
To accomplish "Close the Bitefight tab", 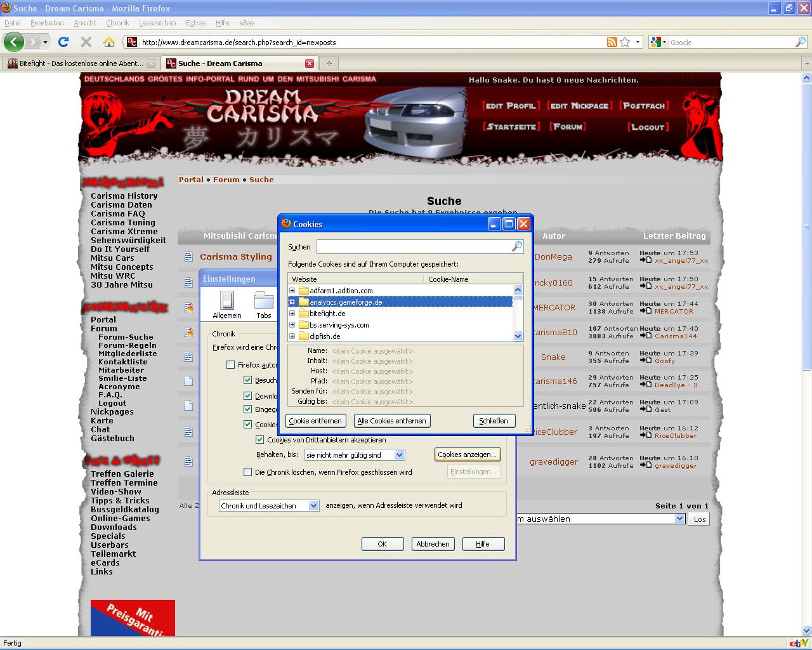I will click(150, 63).
